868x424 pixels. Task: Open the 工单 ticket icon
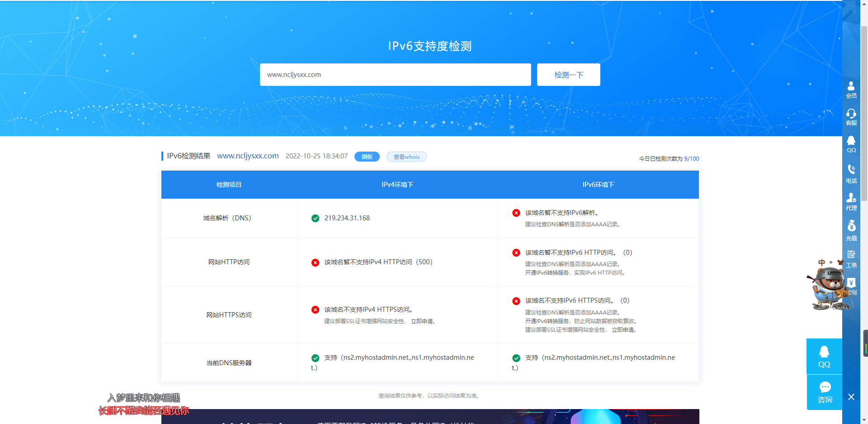pos(851,259)
